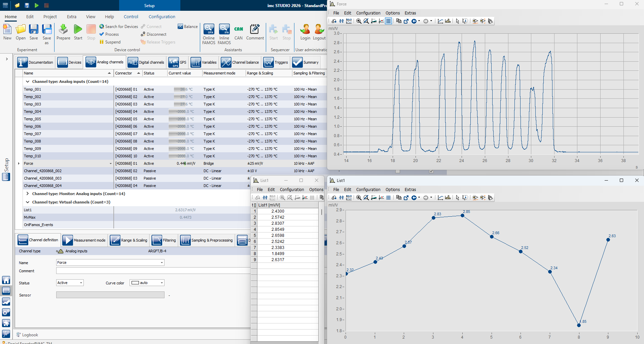Screen dimensions: 644x344
Task: Click into the Comment input field
Action: click(153, 271)
